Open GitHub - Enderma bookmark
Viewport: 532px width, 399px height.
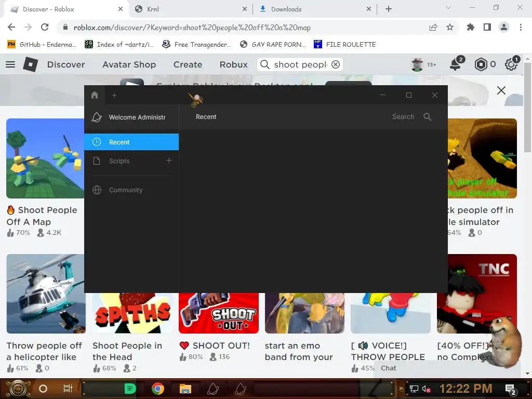(x=41, y=45)
